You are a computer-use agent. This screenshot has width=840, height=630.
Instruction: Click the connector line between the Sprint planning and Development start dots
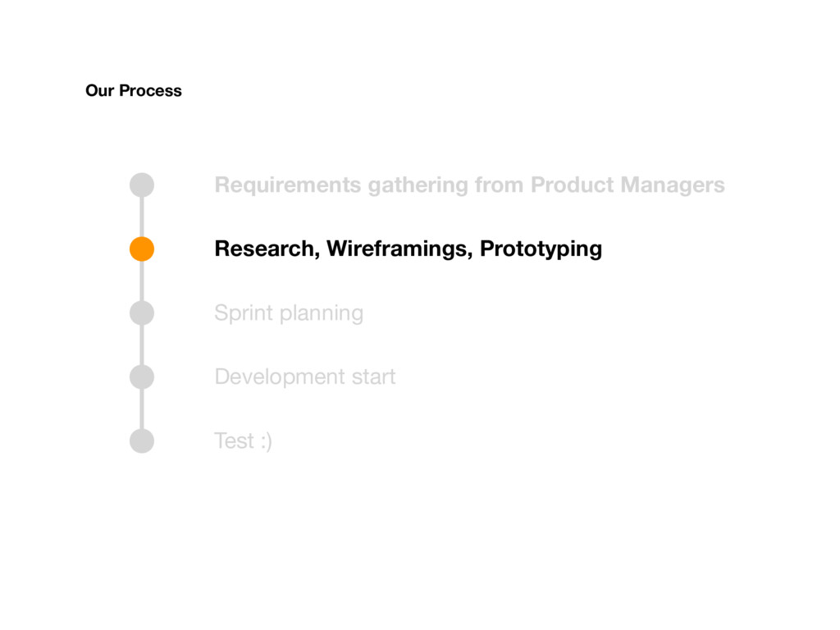[142, 345]
